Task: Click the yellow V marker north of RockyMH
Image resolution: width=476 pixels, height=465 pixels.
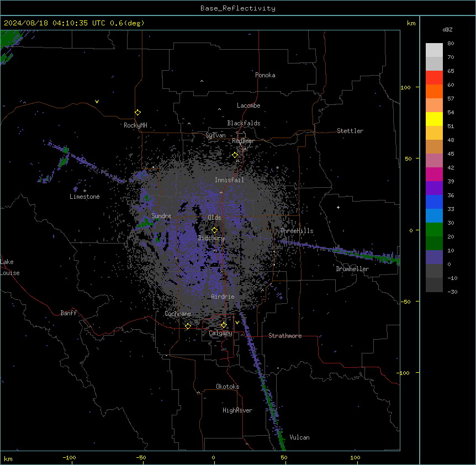Action: (97, 102)
